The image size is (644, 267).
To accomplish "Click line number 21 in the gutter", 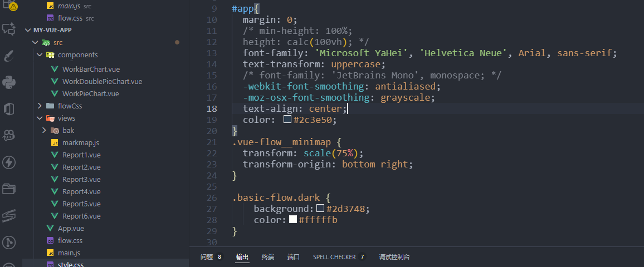I will (212, 142).
